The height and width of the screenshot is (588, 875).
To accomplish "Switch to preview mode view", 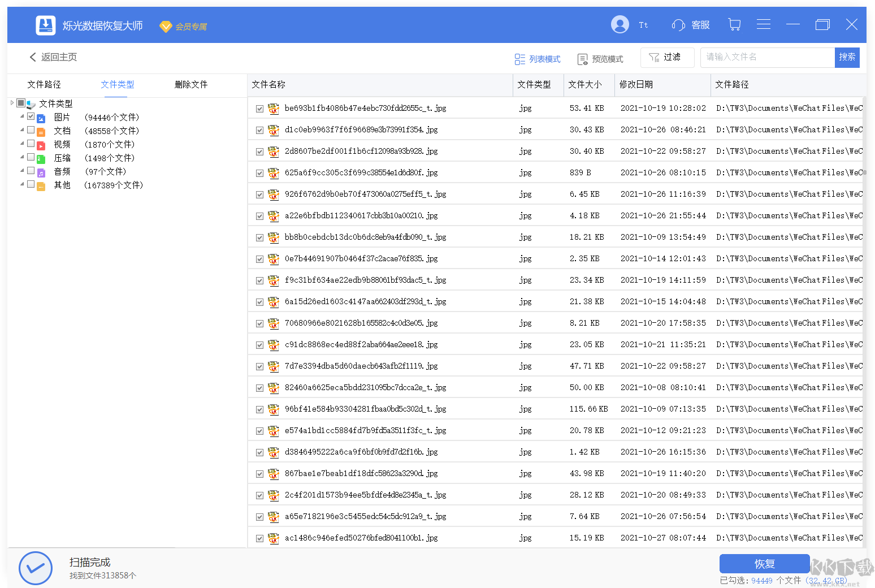I will (600, 59).
